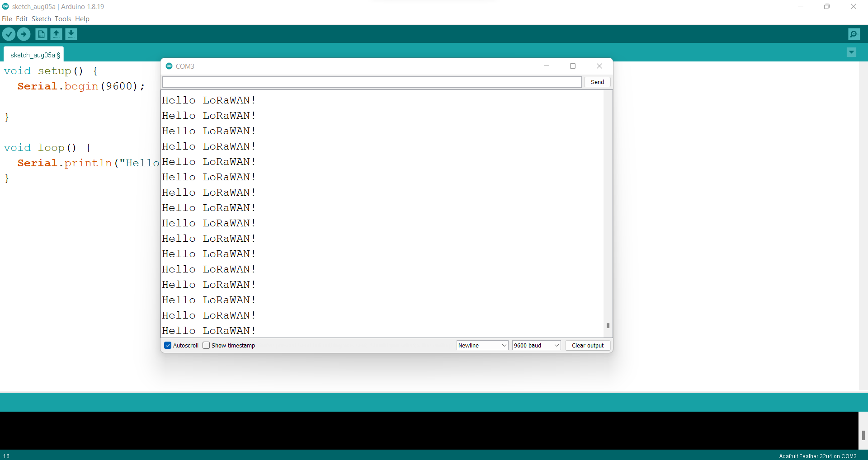
Task: Enable Show timestamp in Serial Monitor
Action: tap(207, 345)
